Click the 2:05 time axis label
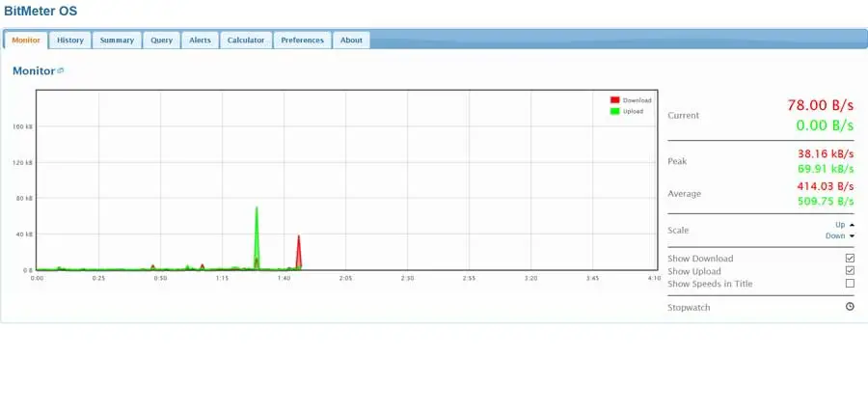This screenshot has width=868, height=413. click(x=345, y=278)
